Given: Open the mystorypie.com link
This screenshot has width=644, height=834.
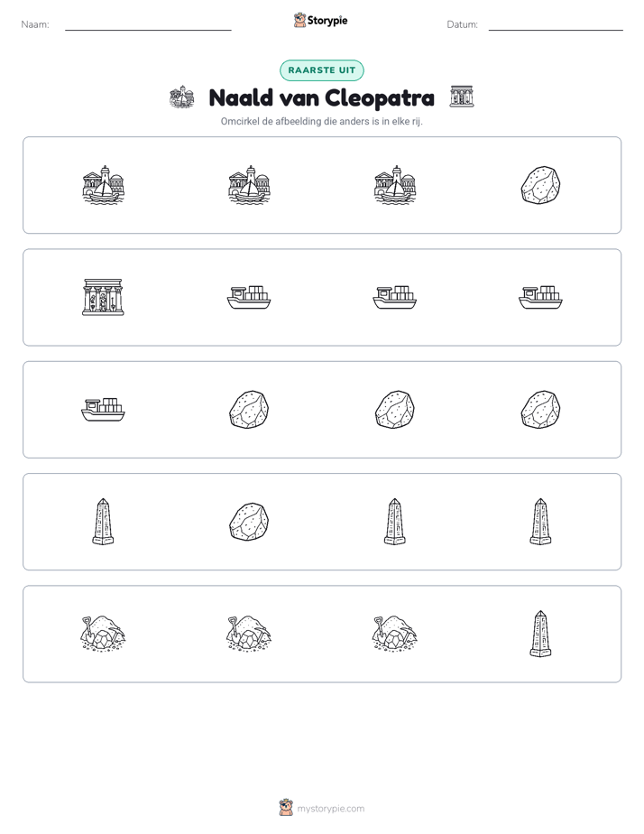Looking at the screenshot, I should 330,809.
